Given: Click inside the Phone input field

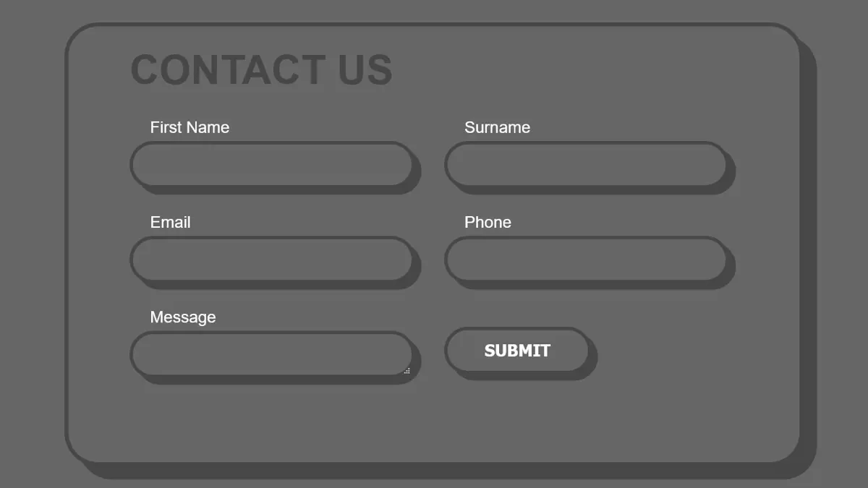Looking at the screenshot, I should coord(586,259).
